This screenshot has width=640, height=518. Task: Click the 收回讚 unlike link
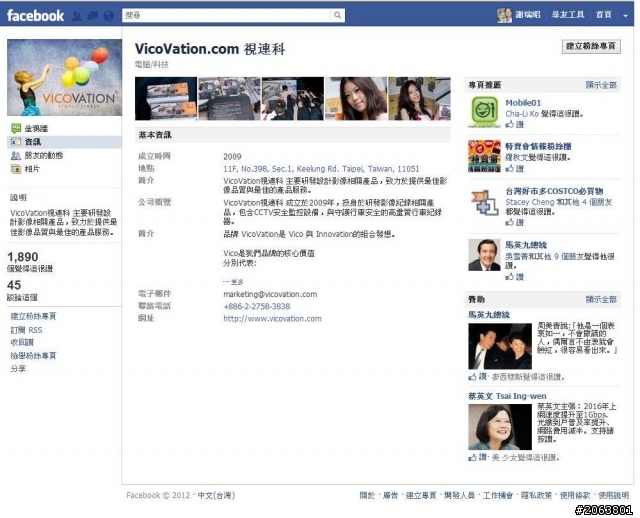(x=22, y=342)
